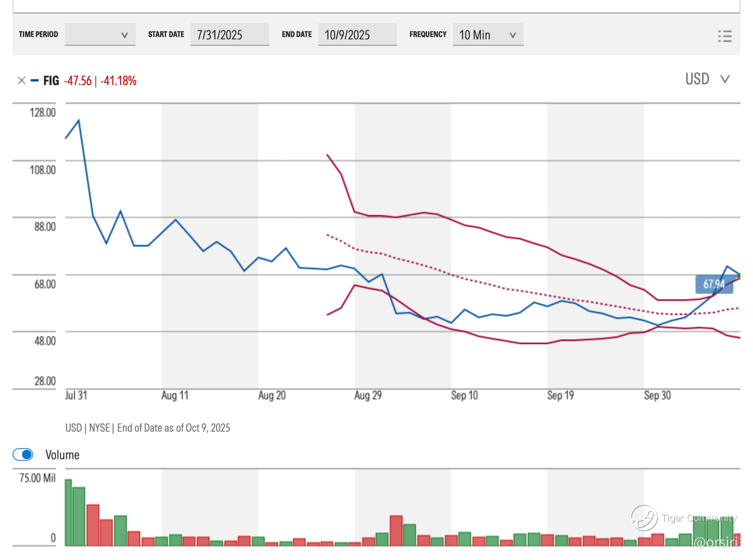Click the green end-point marker on chart
Screen dimensions: 753x560
click(739, 276)
